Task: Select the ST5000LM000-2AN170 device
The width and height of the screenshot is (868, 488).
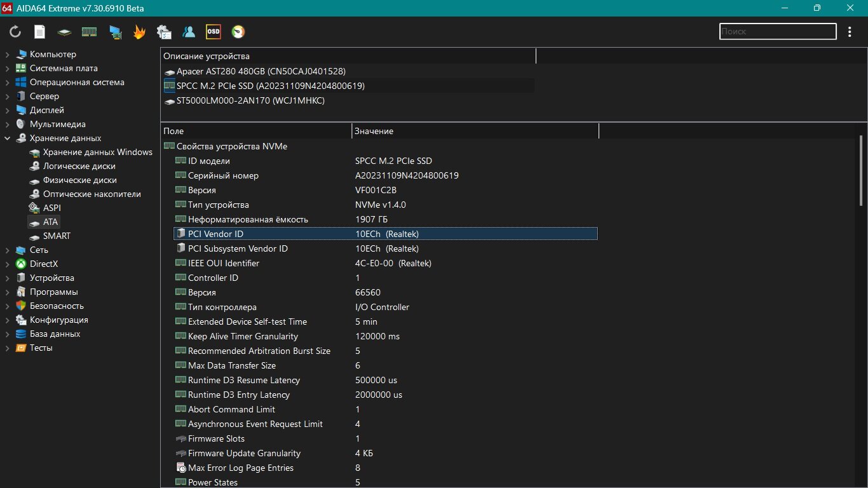Action: click(245, 100)
